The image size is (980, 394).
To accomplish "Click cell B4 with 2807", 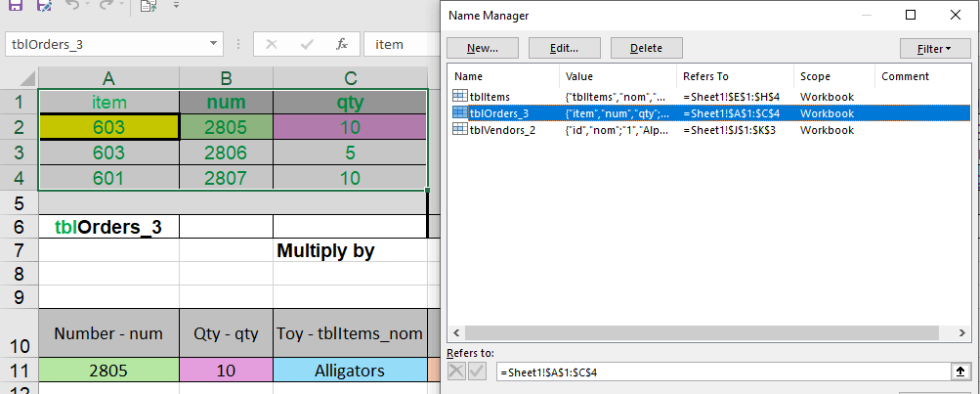I will pyautogui.click(x=227, y=178).
